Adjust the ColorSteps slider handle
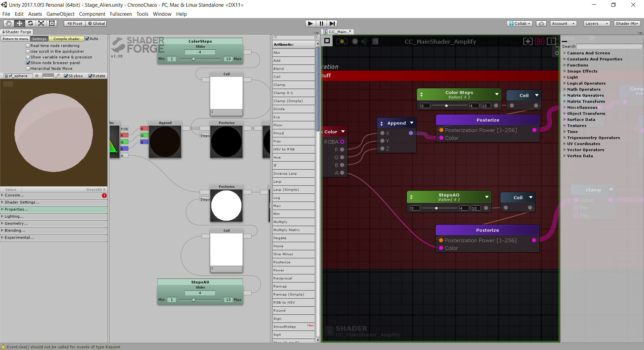The height and width of the screenshot is (350, 644). [x=194, y=59]
